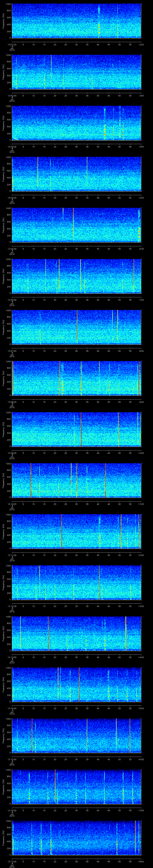Pick the '14:00' end-of-minute label
153x868 pixels.
(141, 657)
